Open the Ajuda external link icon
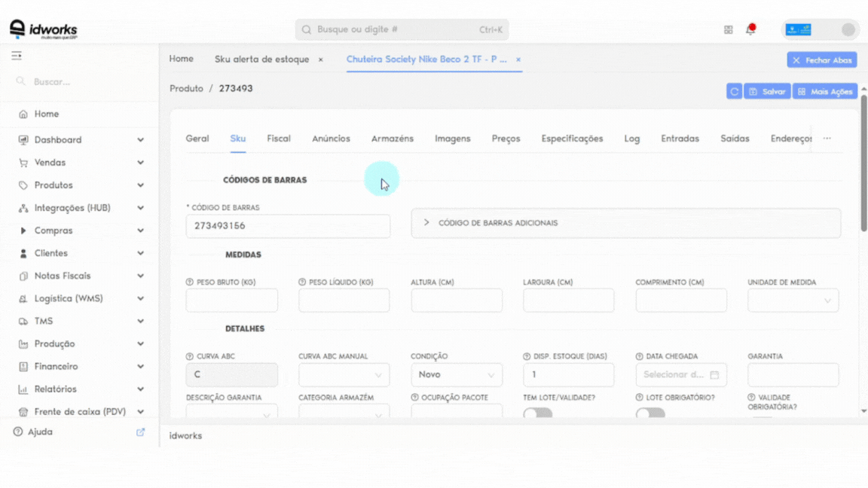The width and height of the screenshot is (868, 488). [x=141, y=432]
